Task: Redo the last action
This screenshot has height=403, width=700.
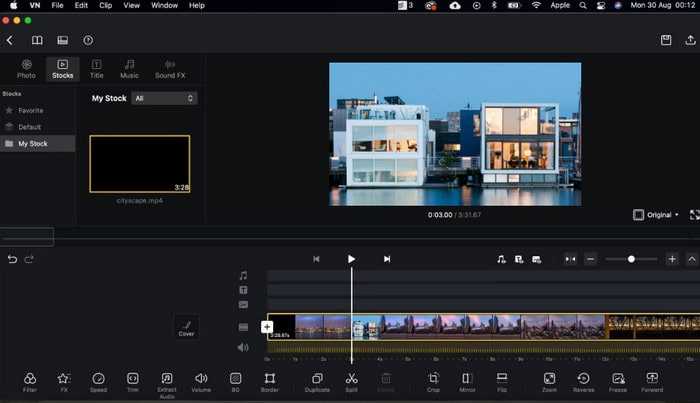Action: (29, 259)
